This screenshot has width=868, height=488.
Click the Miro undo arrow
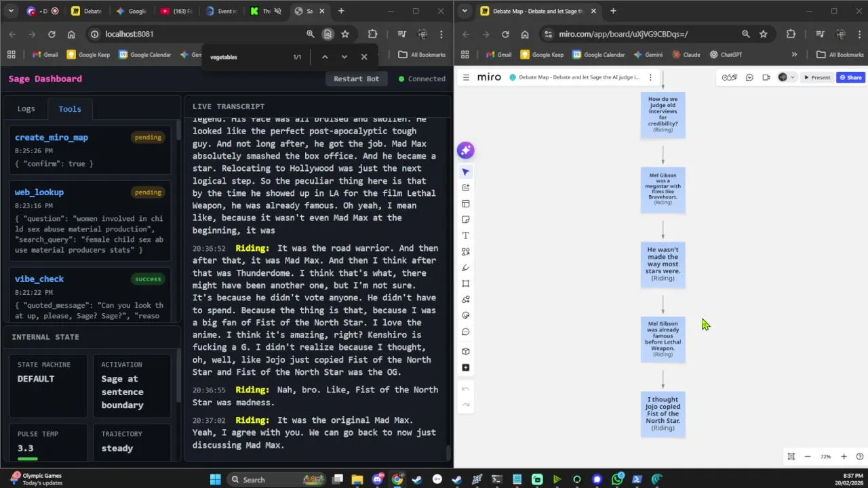pyautogui.click(x=465, y=388)
